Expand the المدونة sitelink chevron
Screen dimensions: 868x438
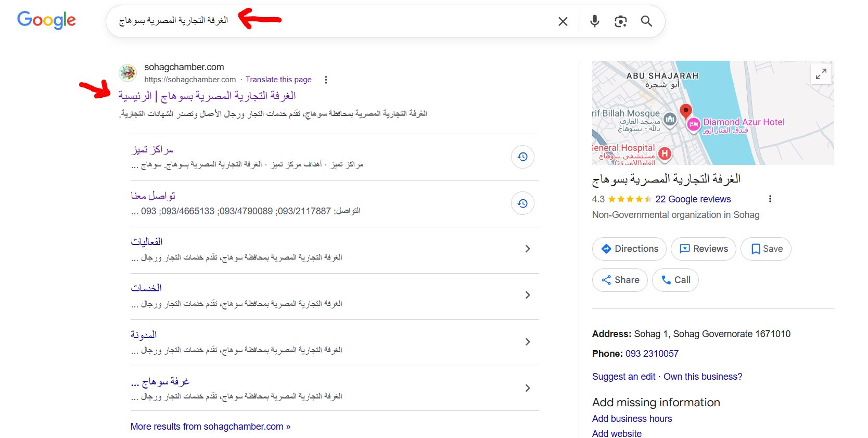(x=527, y=342)
